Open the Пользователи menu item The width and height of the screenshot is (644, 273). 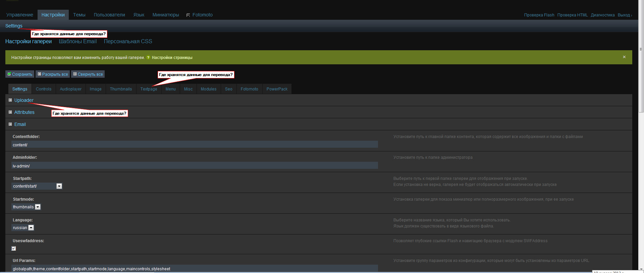(109, 15)
